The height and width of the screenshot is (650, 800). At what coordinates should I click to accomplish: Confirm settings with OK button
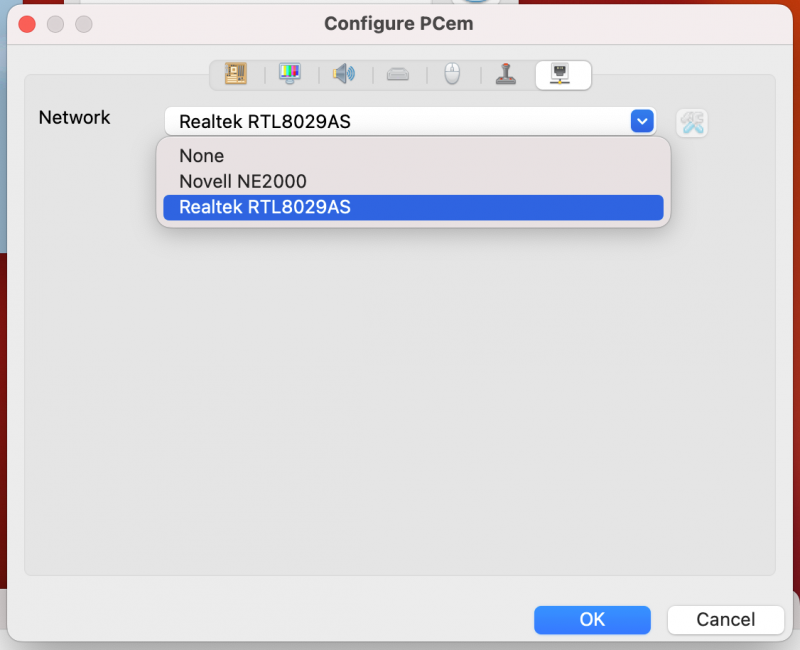pyautogui.click(x=592, y=619)
